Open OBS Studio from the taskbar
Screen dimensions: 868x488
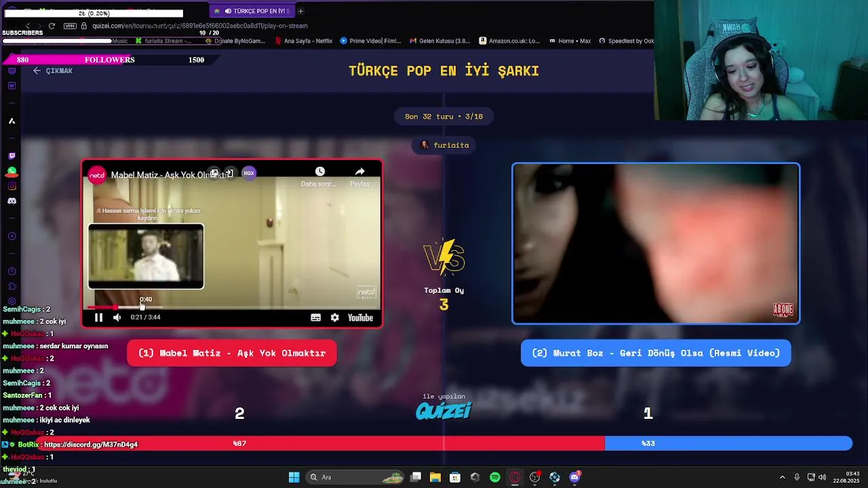pos(535,477)
